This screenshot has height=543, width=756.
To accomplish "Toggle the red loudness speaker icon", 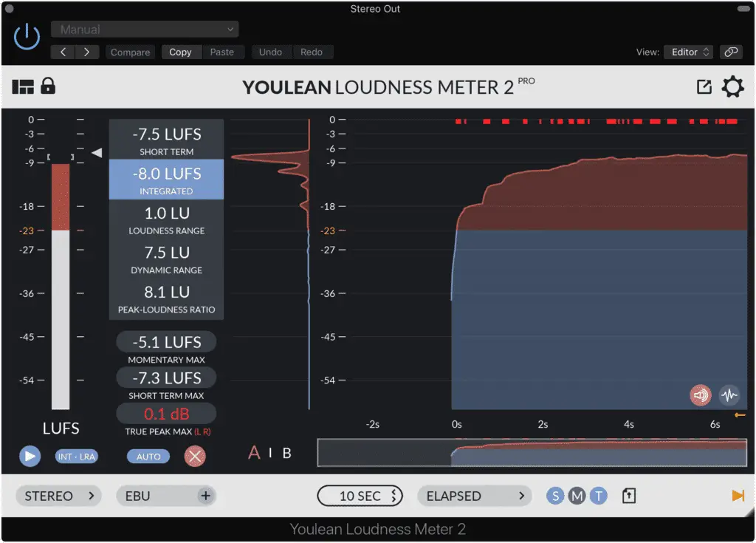I will 701,395.
